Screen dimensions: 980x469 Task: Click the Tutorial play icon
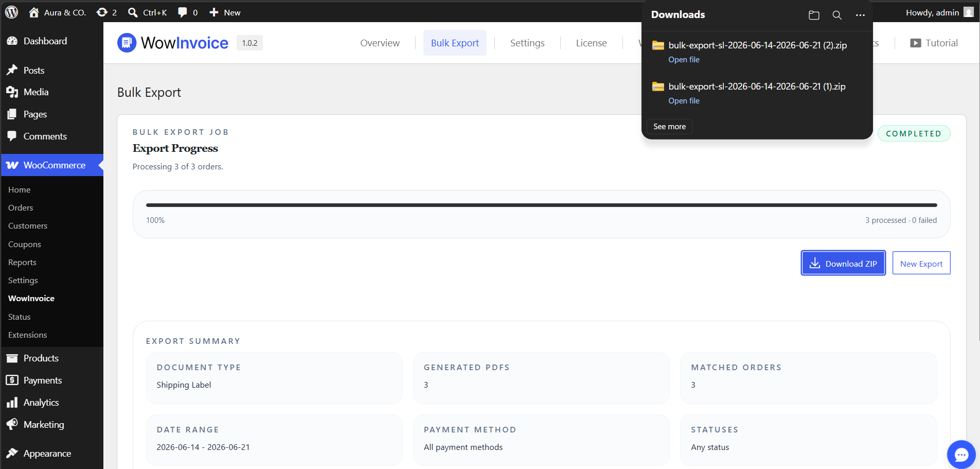tap(916, 43)
